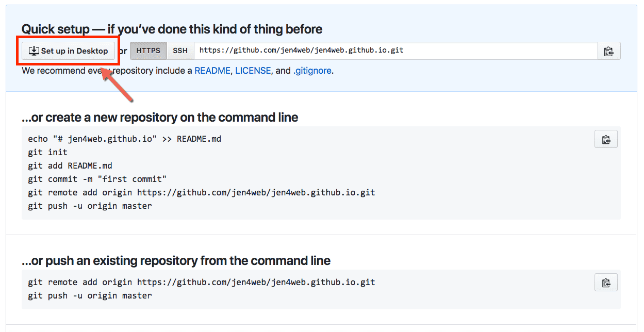644x332 pixels.
Task: Click the push an existing repository heading
Action: point(176,261)
